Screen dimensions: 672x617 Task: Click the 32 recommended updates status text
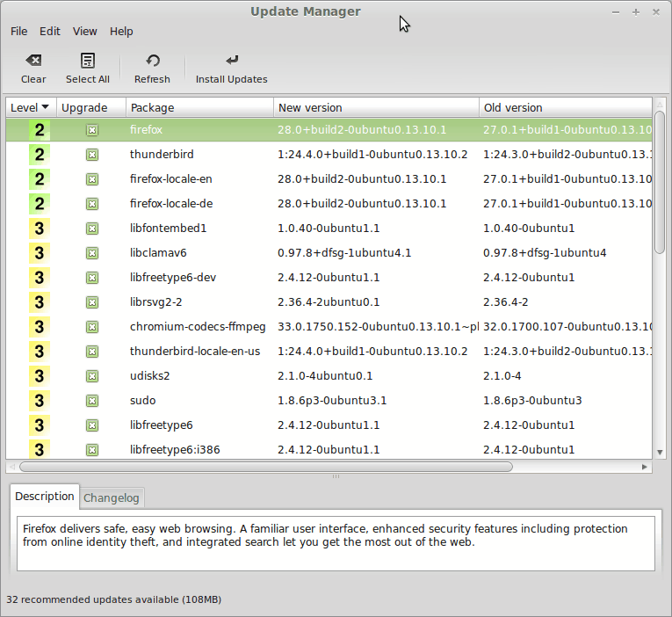[x=114, y=599]
